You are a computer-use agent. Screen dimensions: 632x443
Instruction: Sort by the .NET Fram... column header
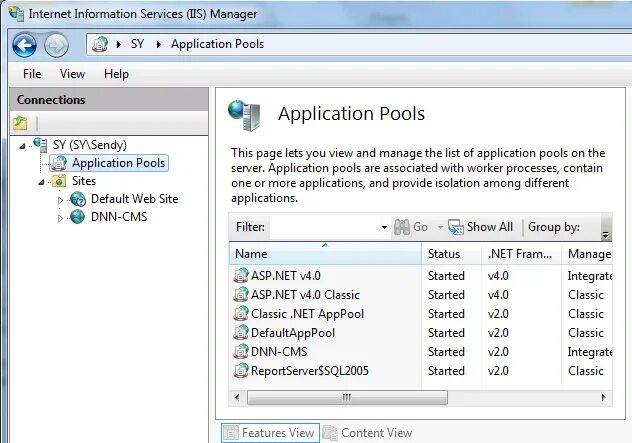522,254
